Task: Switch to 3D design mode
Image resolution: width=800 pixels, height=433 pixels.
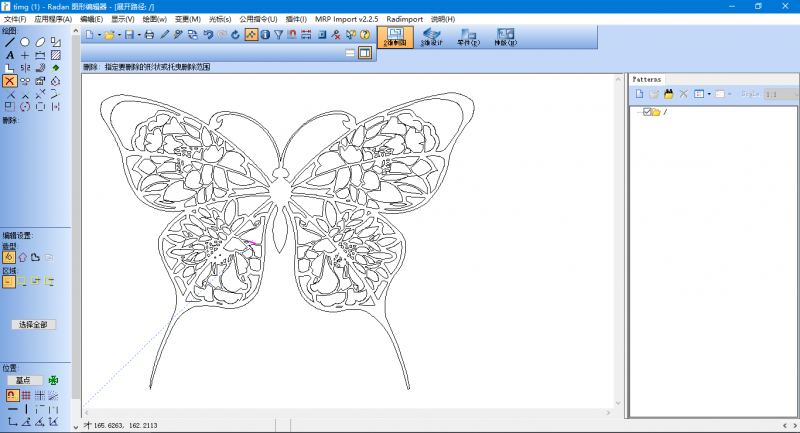Action: click(x=431, y=38)
